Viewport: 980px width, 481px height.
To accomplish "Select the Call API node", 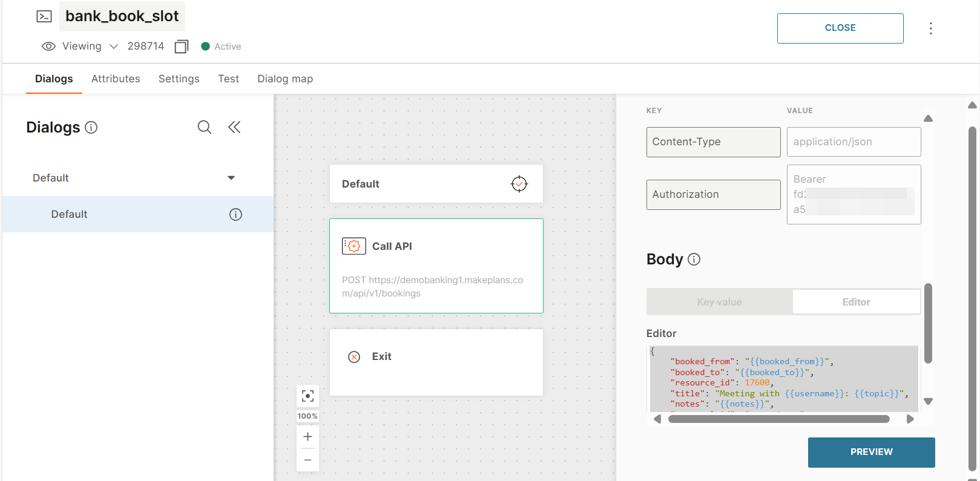I will click(436, 266).
